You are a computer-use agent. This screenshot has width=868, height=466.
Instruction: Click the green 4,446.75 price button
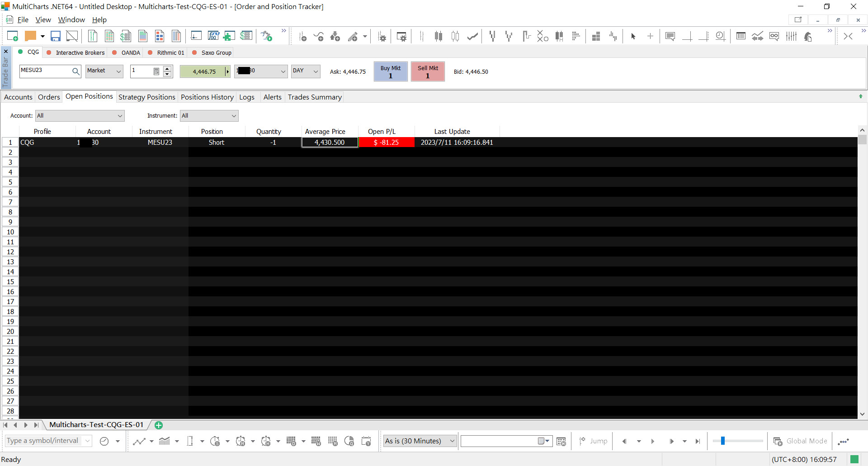tap(205, 71)
